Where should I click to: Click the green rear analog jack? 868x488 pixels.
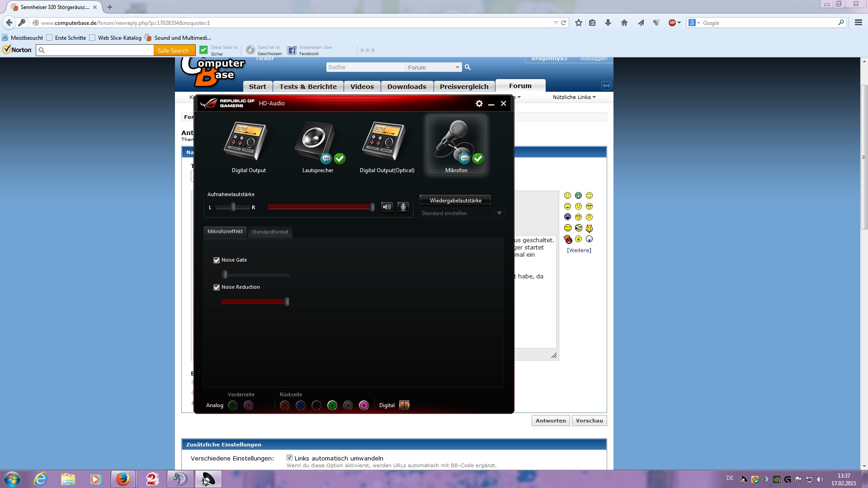point(332,405)
